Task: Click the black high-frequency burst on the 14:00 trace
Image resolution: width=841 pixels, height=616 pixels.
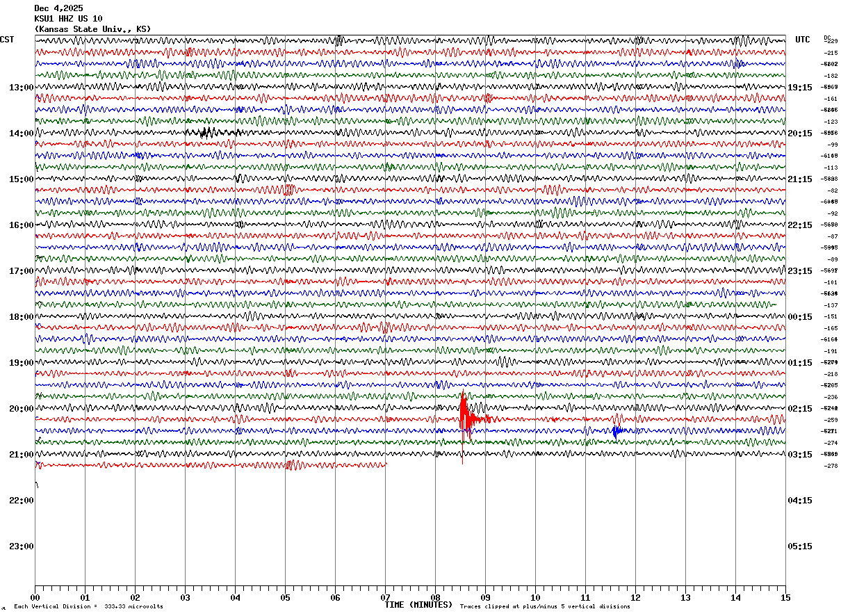Action: [x=206, y=132]
